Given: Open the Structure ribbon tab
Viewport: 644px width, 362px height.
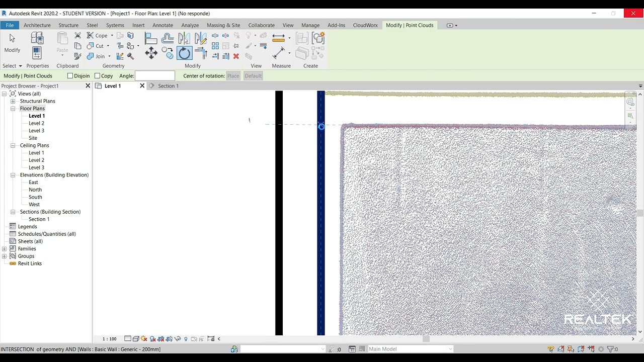Looking at the screenshot, I should coord(68,25).
